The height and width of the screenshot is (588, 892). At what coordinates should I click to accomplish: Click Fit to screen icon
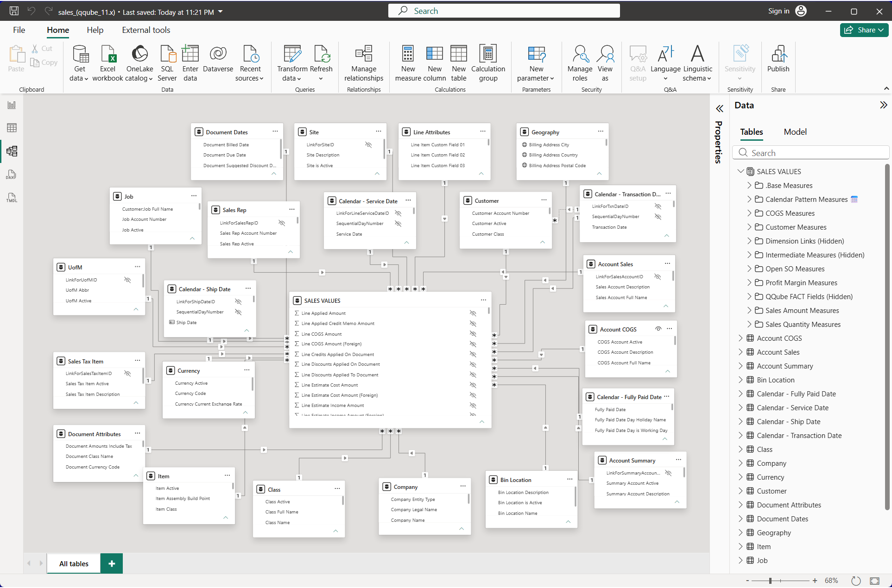(874, 581)
